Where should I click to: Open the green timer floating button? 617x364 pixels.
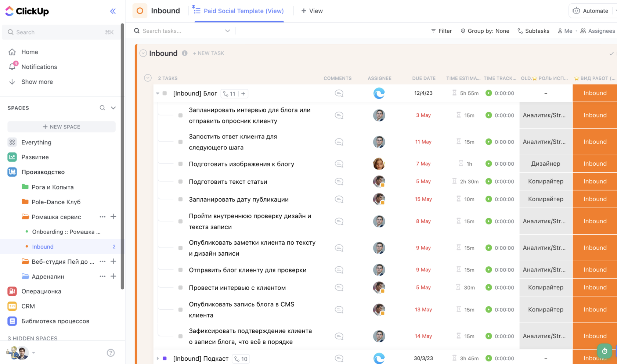click(605, 351)
